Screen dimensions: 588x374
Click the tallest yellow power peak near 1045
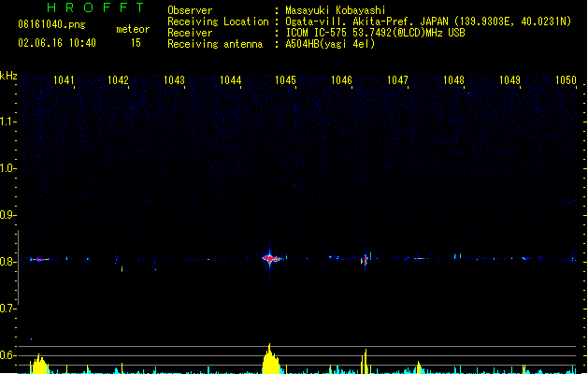click(x=270, y=359)
